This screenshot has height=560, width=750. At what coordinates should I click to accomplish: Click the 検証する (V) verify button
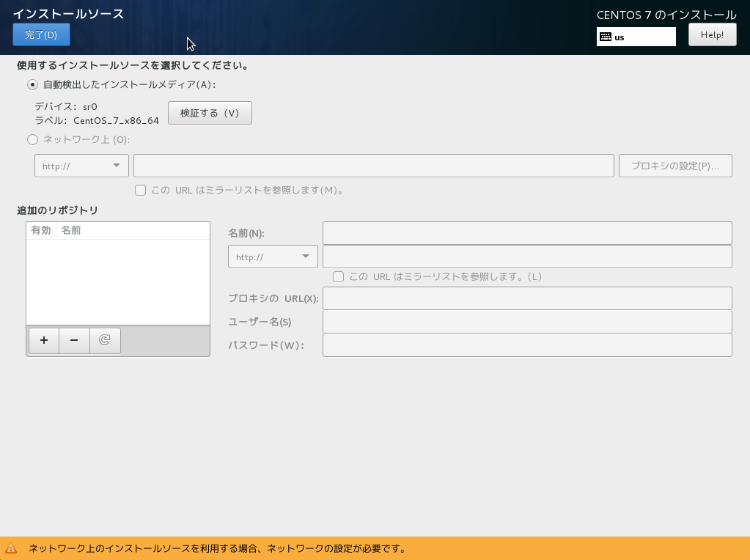click(x=210, y=113)
